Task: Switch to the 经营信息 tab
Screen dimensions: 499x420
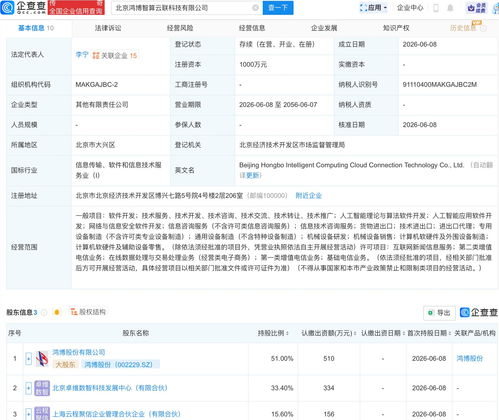Action: pos(252,28)
